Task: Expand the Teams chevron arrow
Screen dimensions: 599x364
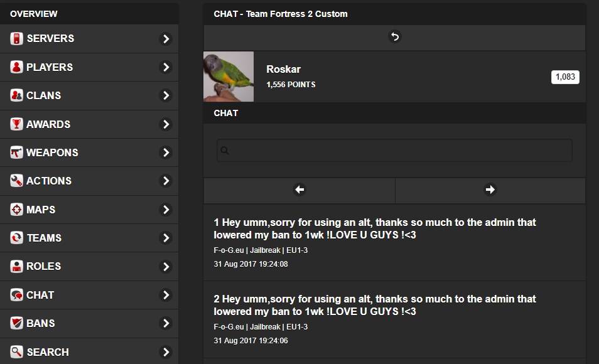Action: click(x=166, y=238)
